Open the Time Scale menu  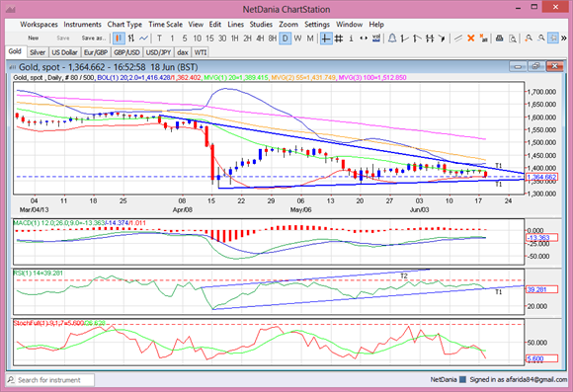click(x=165, y=25)
